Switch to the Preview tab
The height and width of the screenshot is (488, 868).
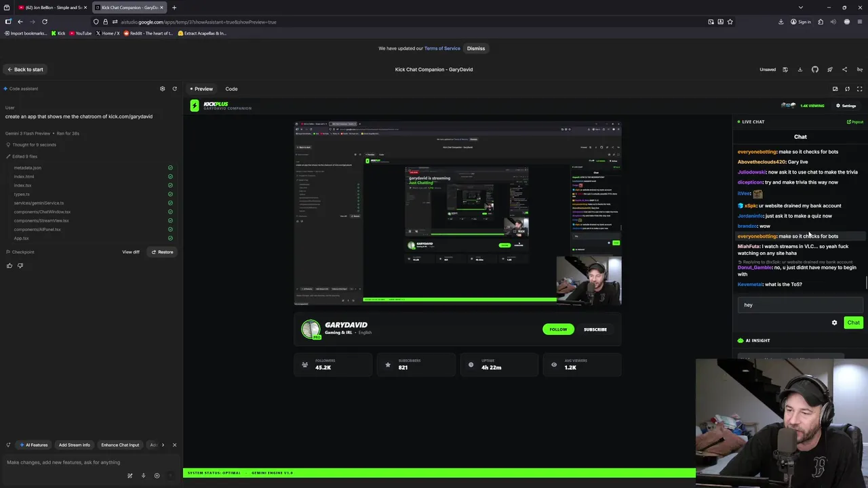[x=201, y=89]
